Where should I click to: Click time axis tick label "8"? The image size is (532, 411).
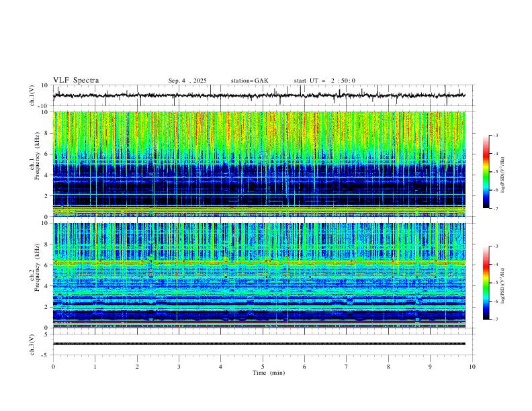[388, 367]
